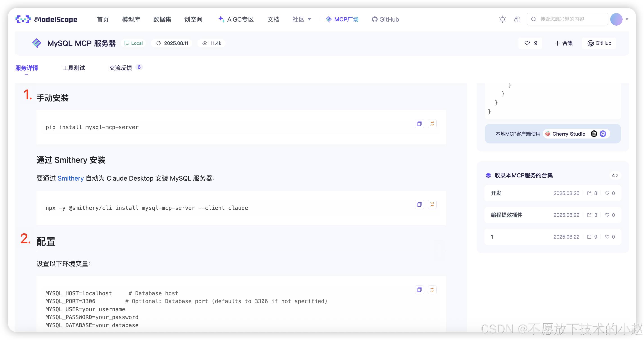This screenshot has height=340, width=644.
Task: Open the 编程提效插件 collection
Action: point(553,215)
